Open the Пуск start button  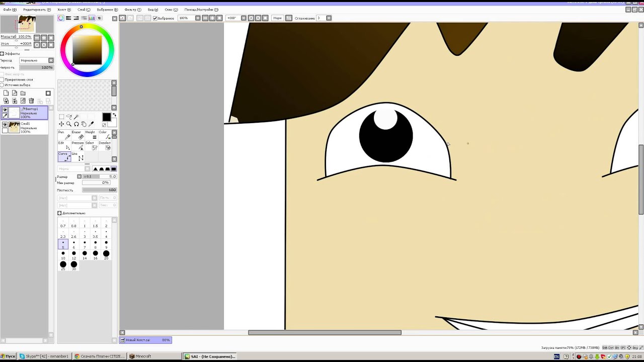9,356
